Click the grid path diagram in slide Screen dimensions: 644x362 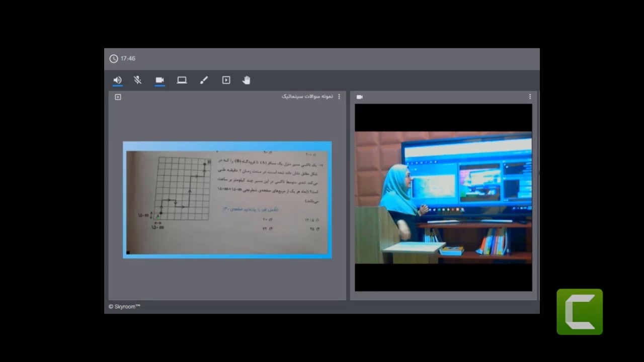(183, 189)
